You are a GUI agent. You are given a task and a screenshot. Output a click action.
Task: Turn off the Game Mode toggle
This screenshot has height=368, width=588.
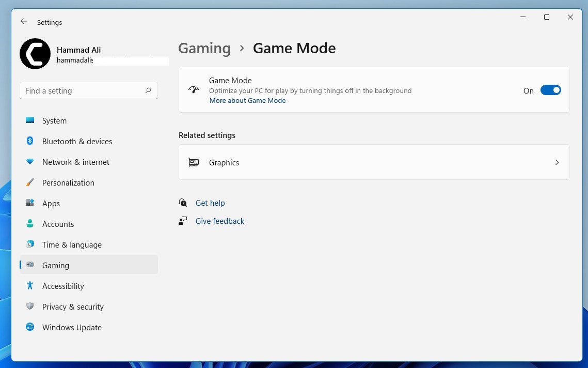click(x=550, y=90)
